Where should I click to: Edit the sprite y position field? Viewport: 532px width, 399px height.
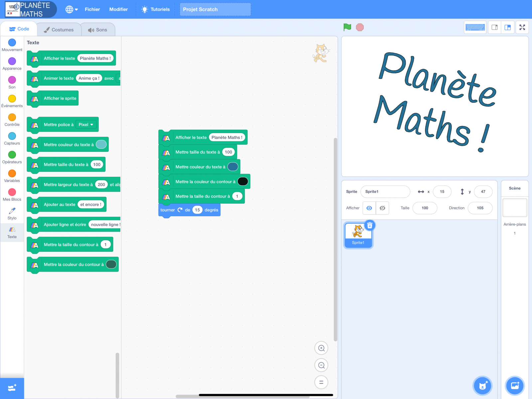483,192
